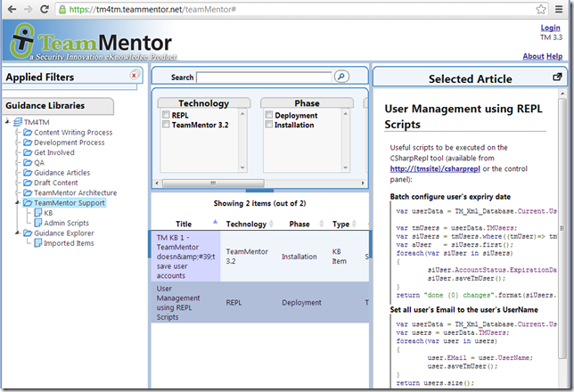Open the Help link
Image resolution: width=574 pixels, height=392 pixels.
[554, 56]
